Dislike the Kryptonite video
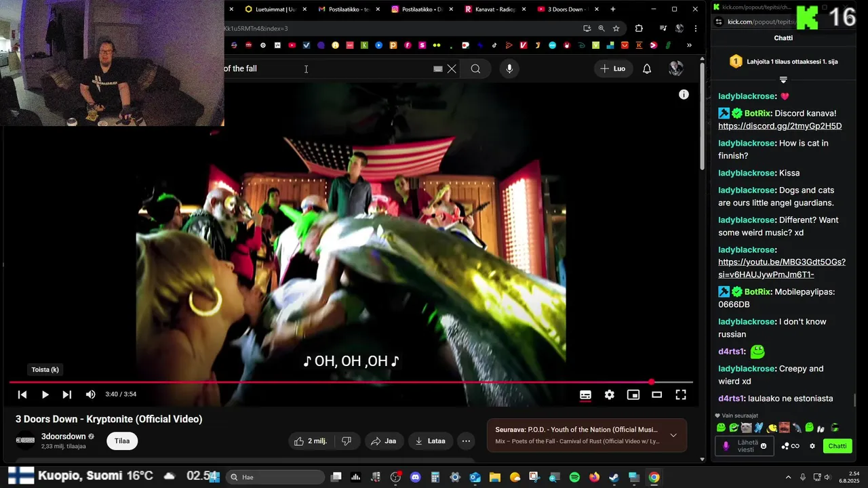The width and height of the screenshot is (868, 488). pos(347,441)
